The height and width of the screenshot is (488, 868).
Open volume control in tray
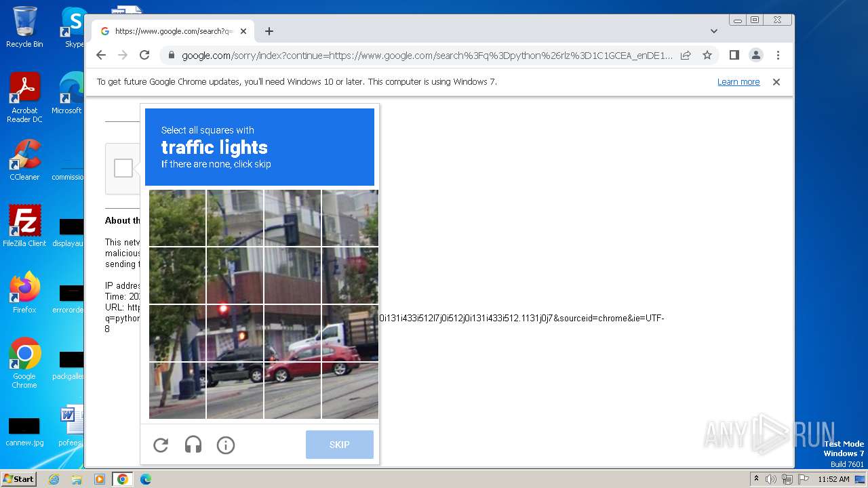pos(771,479)
